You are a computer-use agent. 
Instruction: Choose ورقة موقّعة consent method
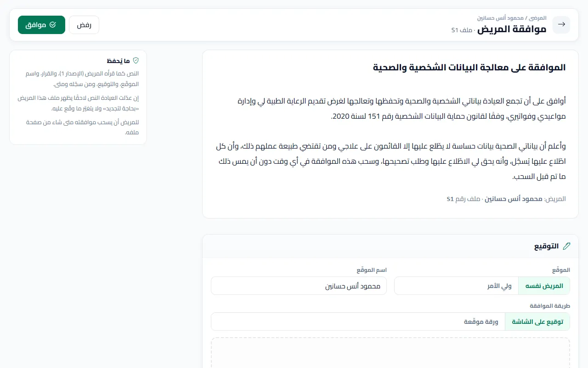point(481,322)
